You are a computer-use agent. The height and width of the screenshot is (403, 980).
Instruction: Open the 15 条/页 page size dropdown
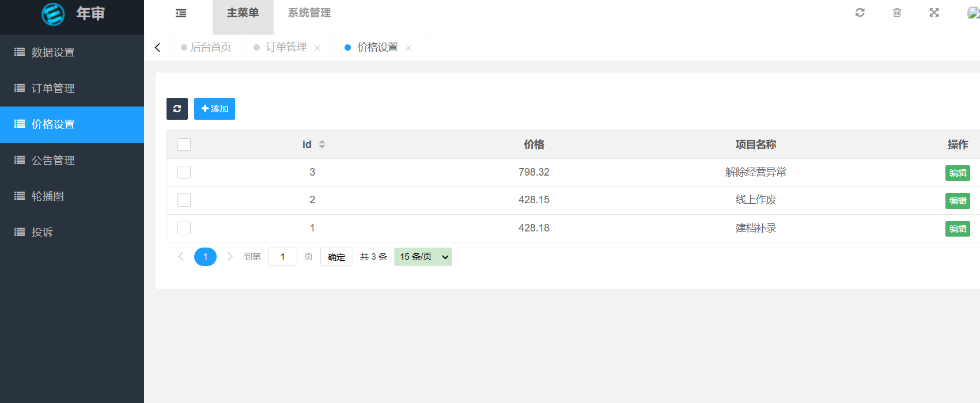point(423,257)
